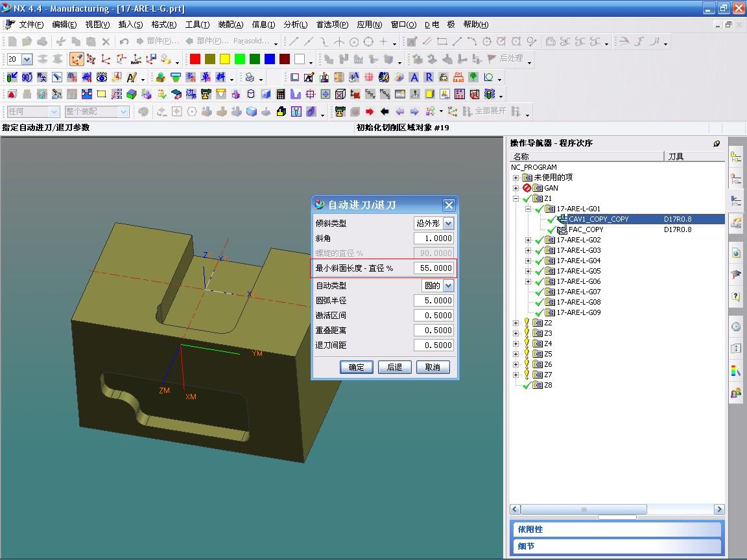Expand the 依附性 panel bar

pos(617,530)
